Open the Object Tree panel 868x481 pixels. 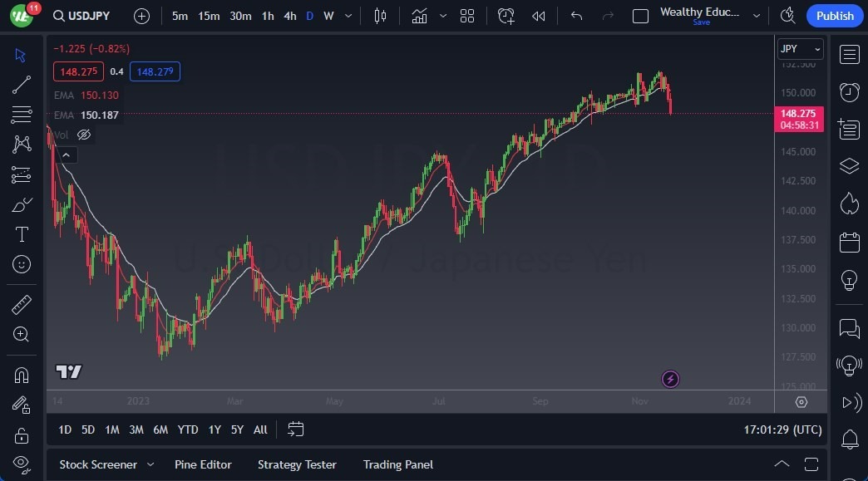(849, 165)
